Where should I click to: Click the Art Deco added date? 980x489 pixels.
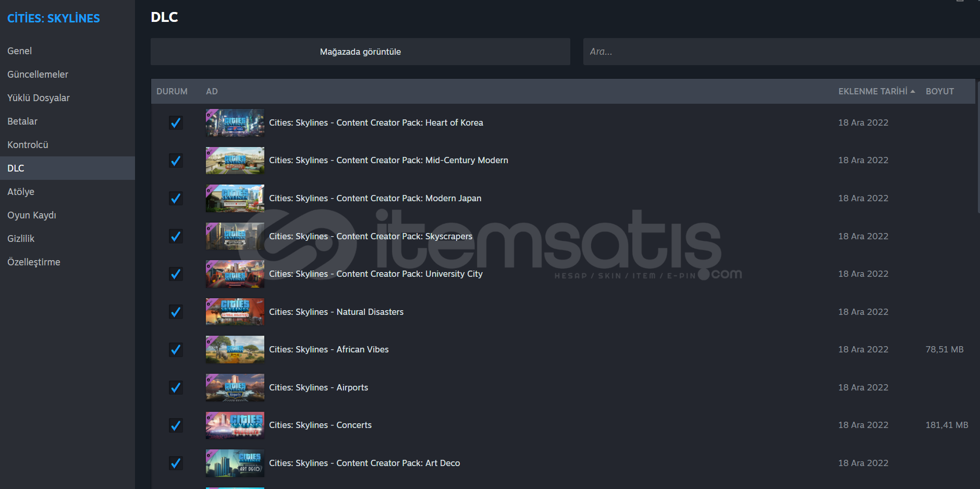coord(863,463)
